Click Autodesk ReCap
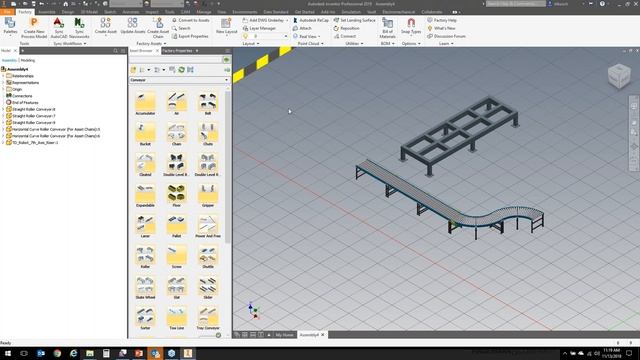The image size is (640, 360). (x=311, y=20)
